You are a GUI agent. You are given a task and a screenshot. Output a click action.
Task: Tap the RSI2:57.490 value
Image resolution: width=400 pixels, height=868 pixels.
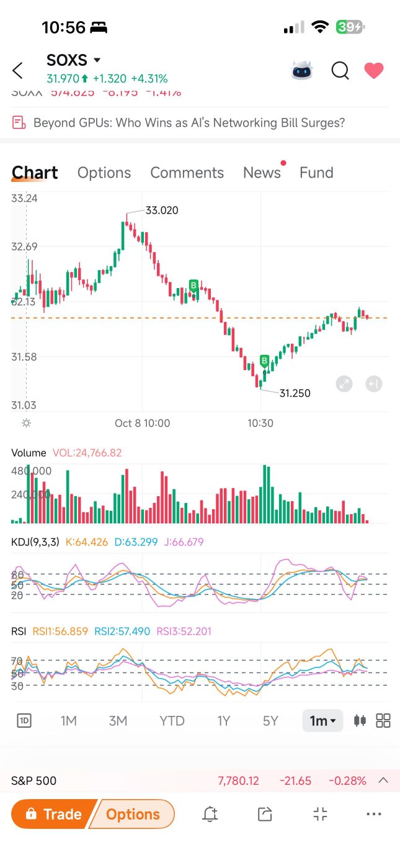pyautogui.click(x=122, y=631)
